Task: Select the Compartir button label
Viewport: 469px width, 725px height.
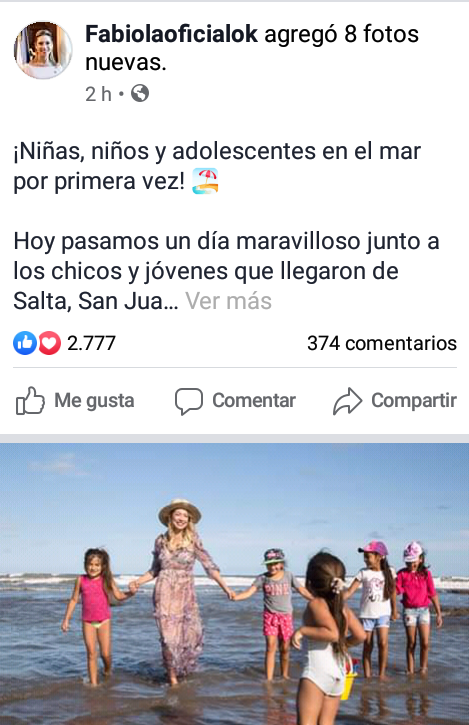Action: coord(414,400)
